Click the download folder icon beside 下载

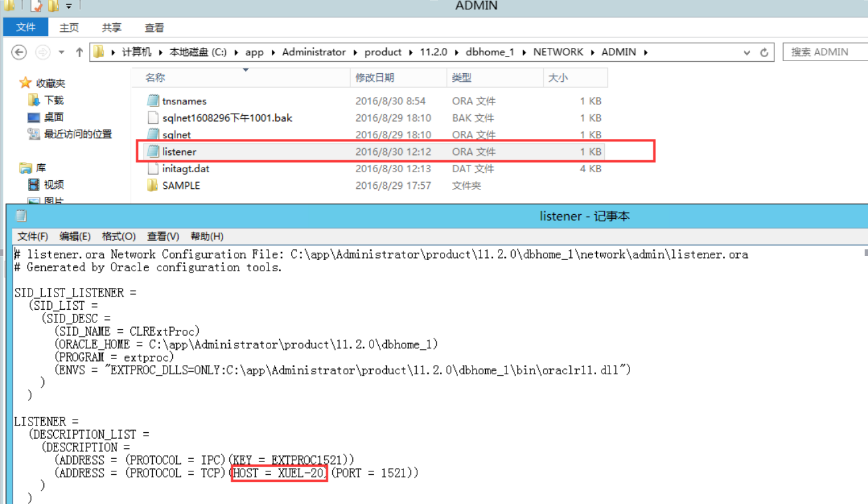click(x=34, y=100)
